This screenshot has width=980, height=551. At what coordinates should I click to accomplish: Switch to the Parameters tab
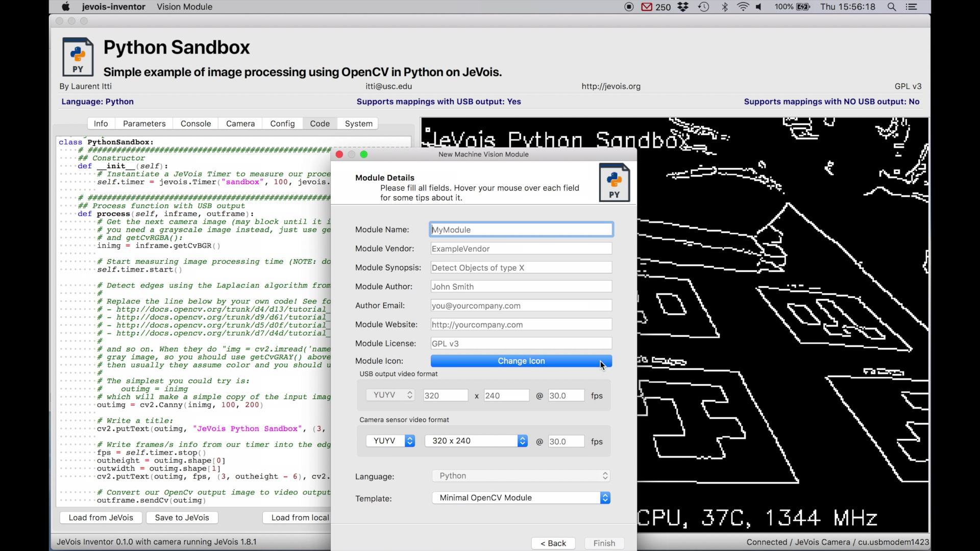coord(144,123)
